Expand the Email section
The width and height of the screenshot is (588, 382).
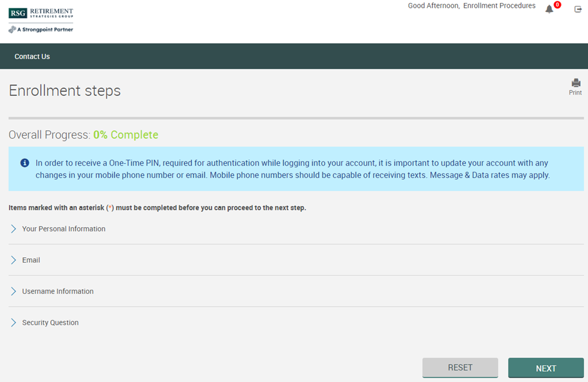(31, 260)
